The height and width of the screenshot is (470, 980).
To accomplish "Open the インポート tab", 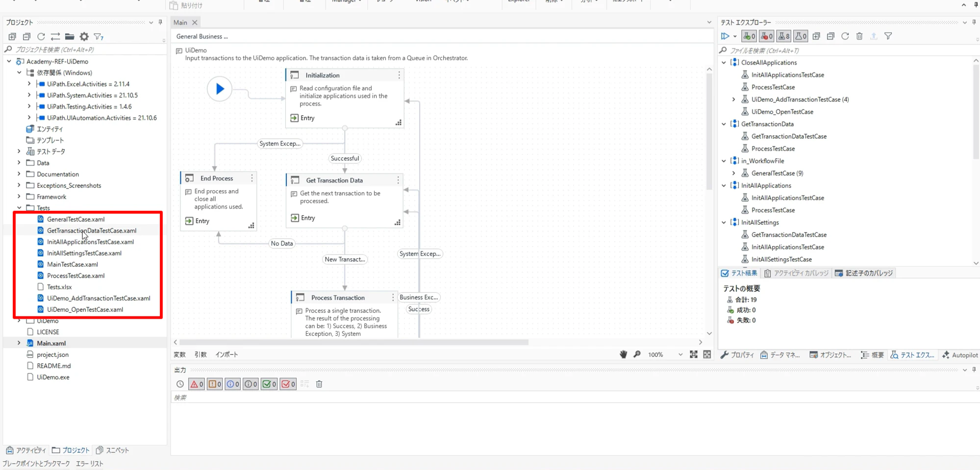I will [226, 354].
